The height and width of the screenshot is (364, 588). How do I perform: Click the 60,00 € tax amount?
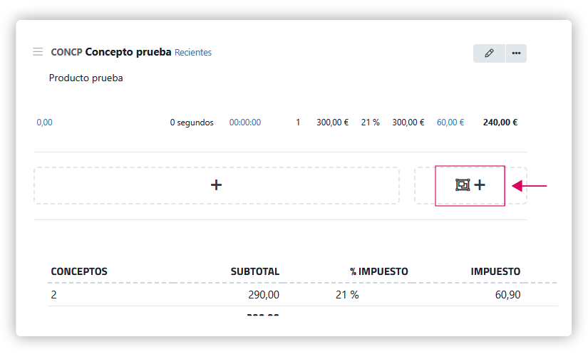click(x=450, y=123)
